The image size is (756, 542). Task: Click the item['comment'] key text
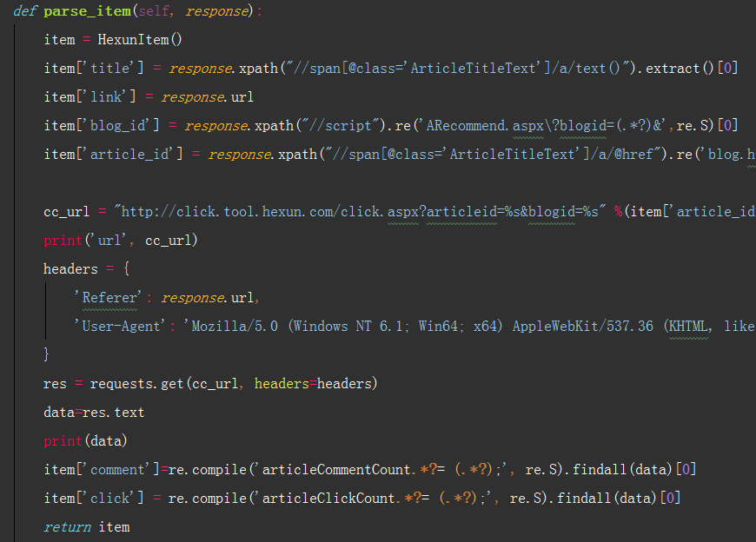[102, 469]
